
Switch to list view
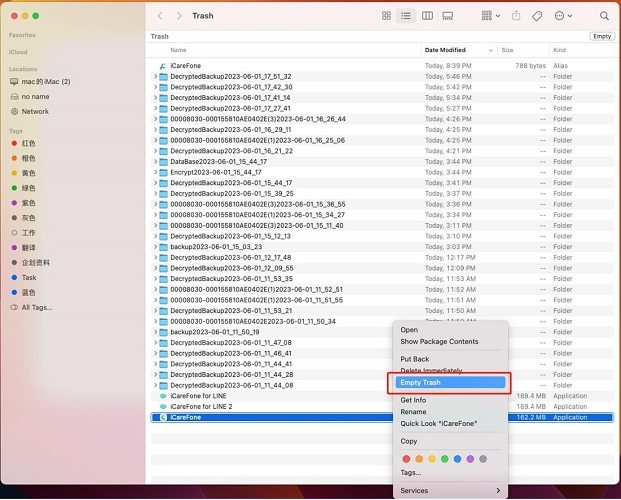click(x=406, y=16)
